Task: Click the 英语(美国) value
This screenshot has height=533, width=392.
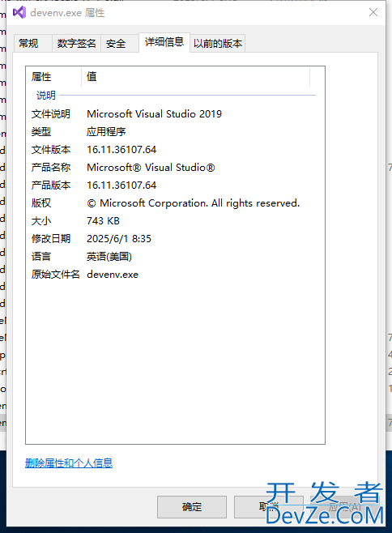Action: tap(109, 257)
